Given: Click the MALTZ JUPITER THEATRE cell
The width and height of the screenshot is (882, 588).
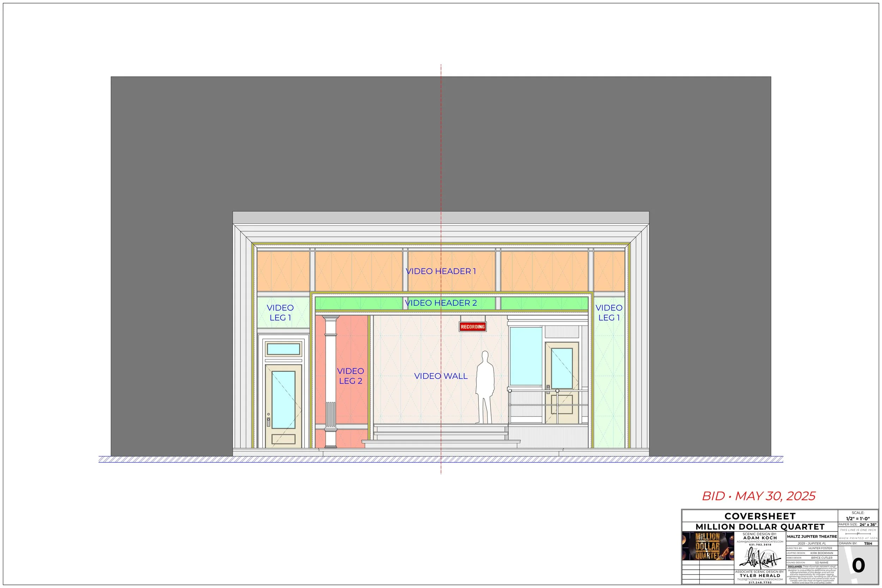Looking at the screenshot, I should pyautogui.click(x=811, y=537).
